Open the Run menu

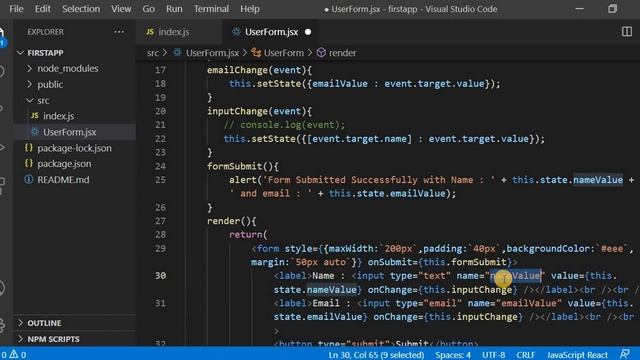coord(174,9)
